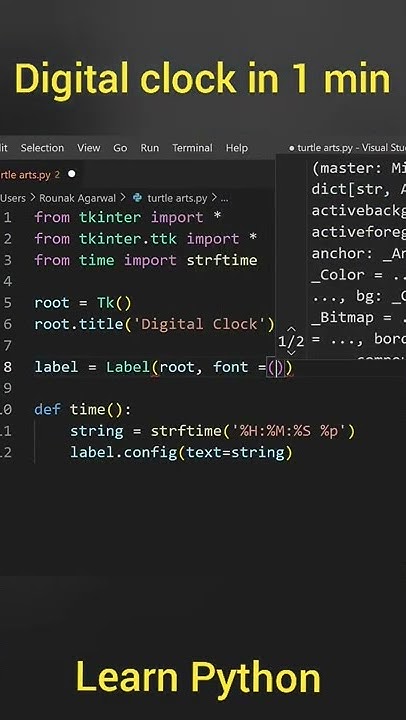
Task: Click 'def time():' on line 10
Action: pyautogui.click(x=83, y=410)
